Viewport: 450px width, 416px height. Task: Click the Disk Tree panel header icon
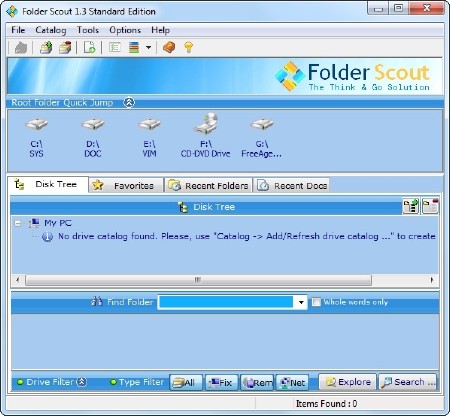pos(183,207)
